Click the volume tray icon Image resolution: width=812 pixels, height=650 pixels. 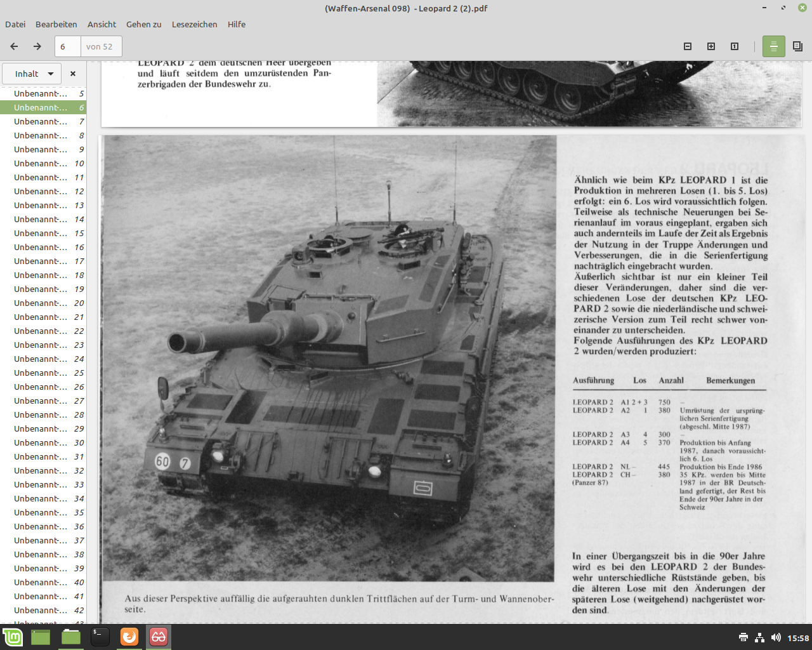coord(776,637)
